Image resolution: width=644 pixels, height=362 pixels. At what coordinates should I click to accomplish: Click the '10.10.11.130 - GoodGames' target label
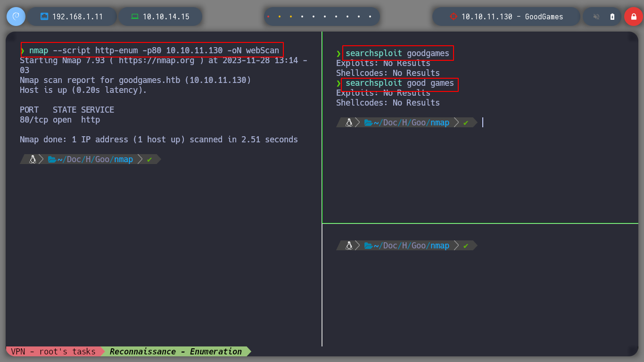pyautogui.click(x=512, y=16)
